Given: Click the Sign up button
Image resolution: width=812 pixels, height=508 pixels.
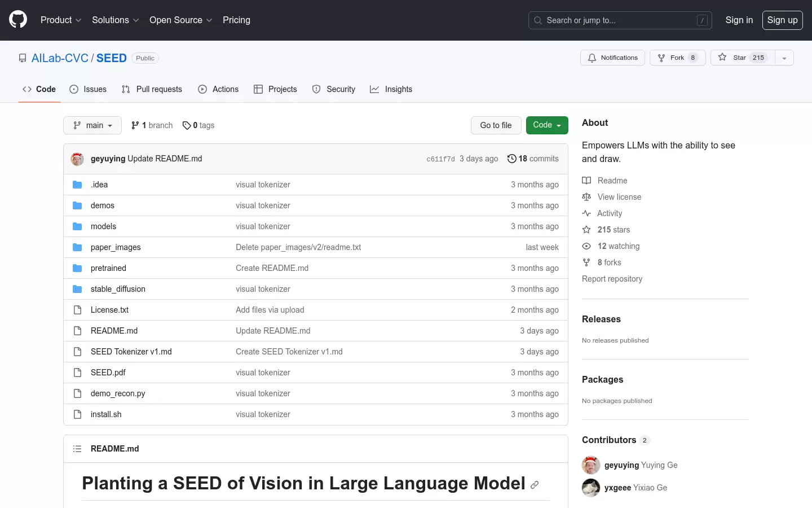Looking at the screenshot, I should tap(782, 20).
